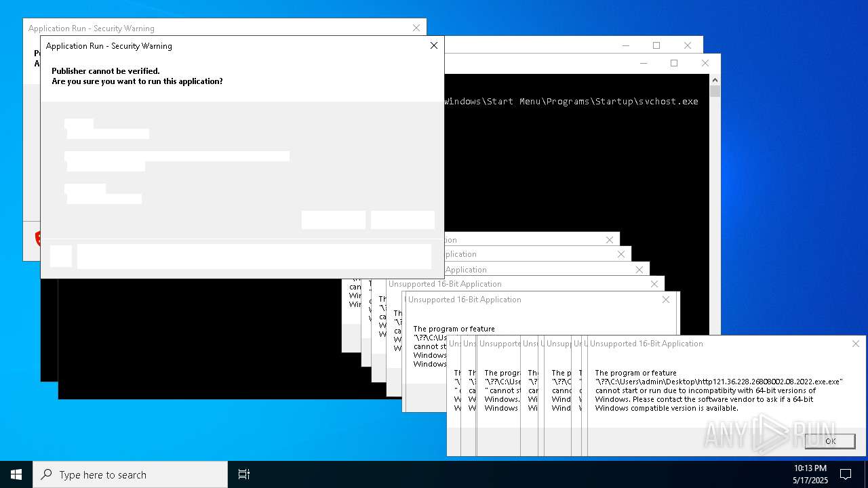The image size is (868, 488).
Task: Click the file path ending in 08.2022.exe.exe
Action: (x=719, y=382)
